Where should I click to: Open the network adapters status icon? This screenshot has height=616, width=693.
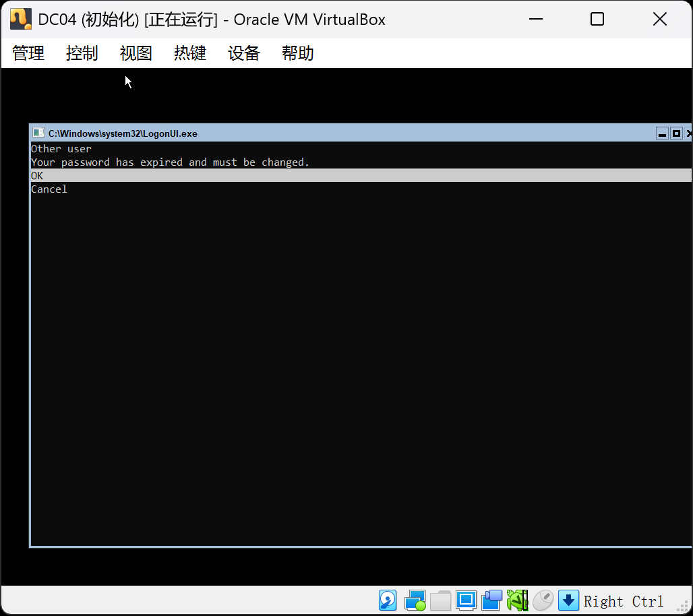(x=415, y=600)
